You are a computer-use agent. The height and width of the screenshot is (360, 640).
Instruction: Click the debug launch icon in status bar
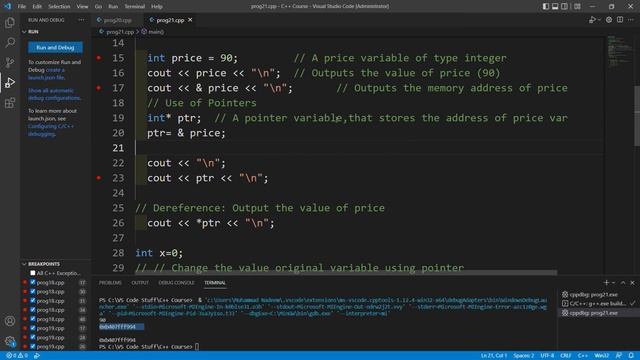(x=37, y=356)
